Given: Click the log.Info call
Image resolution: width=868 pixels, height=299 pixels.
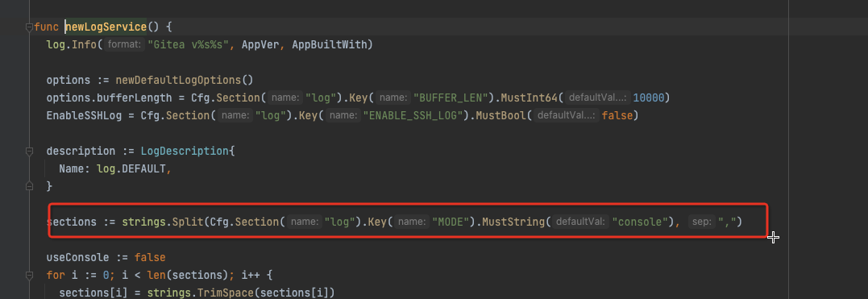Looking at the screenshot, I should click(72, 44).
